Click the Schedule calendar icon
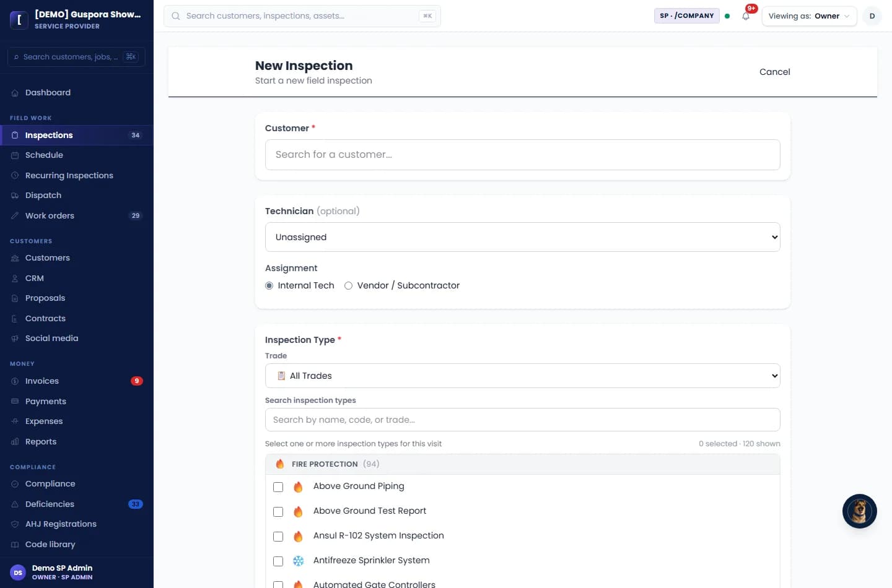The height and width of the screenshot is (588, 892). pyautogui.click(x=15, y=155)
